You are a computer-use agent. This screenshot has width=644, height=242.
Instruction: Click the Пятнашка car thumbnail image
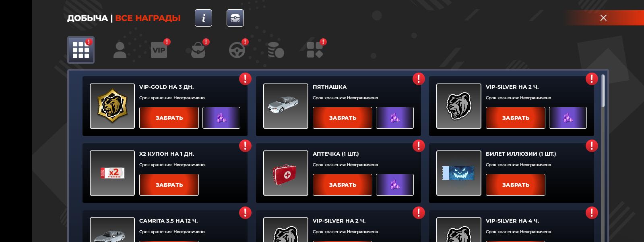tap(286, 106)
